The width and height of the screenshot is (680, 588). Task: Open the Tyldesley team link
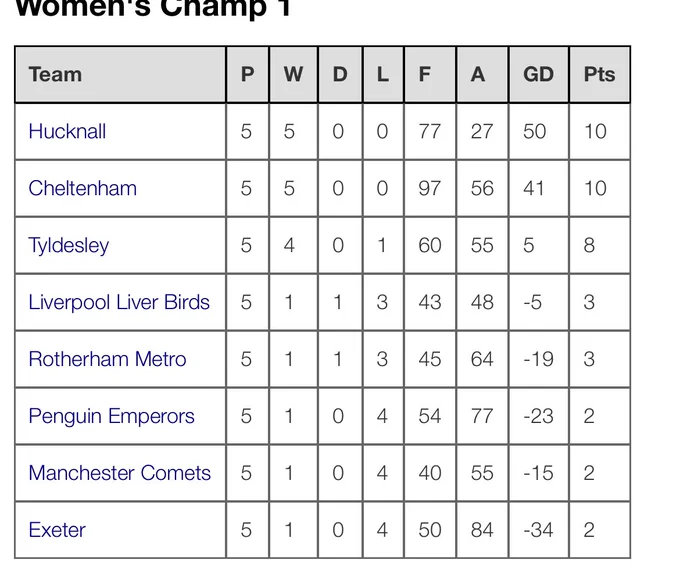point(69,245)
